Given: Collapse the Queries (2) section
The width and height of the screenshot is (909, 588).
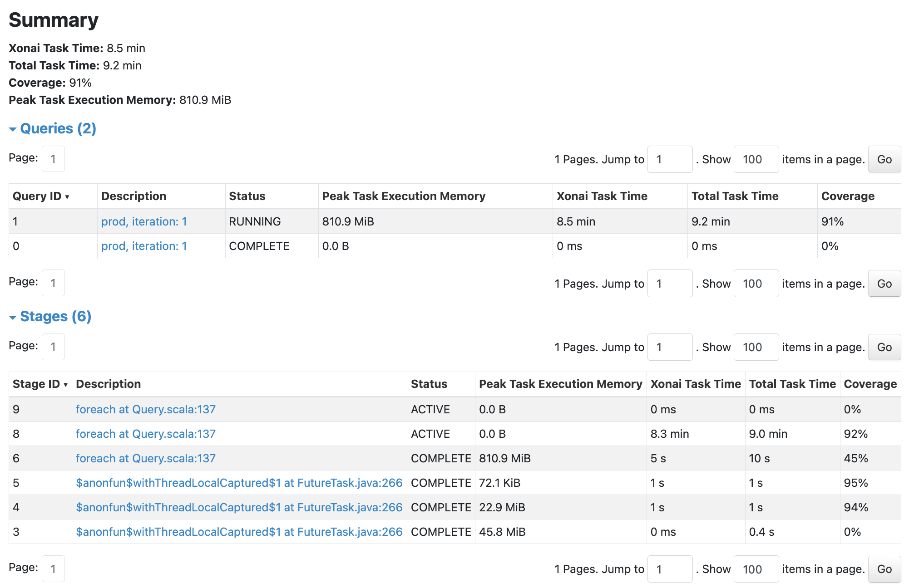Looking at the screenshot, I should (x=53, y=129).
